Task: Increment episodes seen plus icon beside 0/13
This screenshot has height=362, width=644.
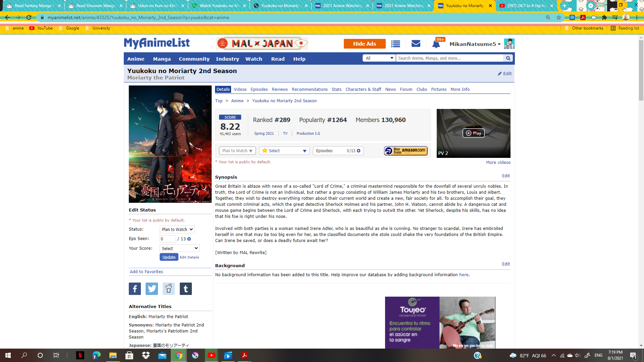Action: click(x=359, y=151)
